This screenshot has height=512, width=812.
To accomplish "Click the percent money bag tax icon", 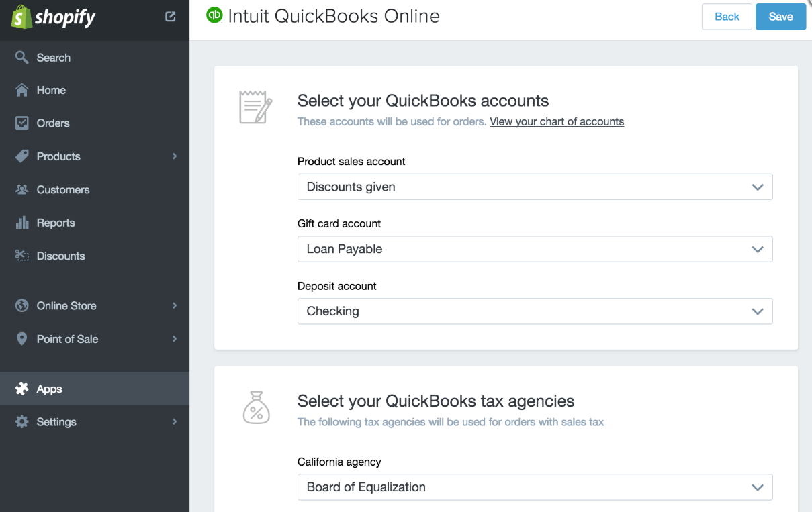I will [x=256, y=407].
